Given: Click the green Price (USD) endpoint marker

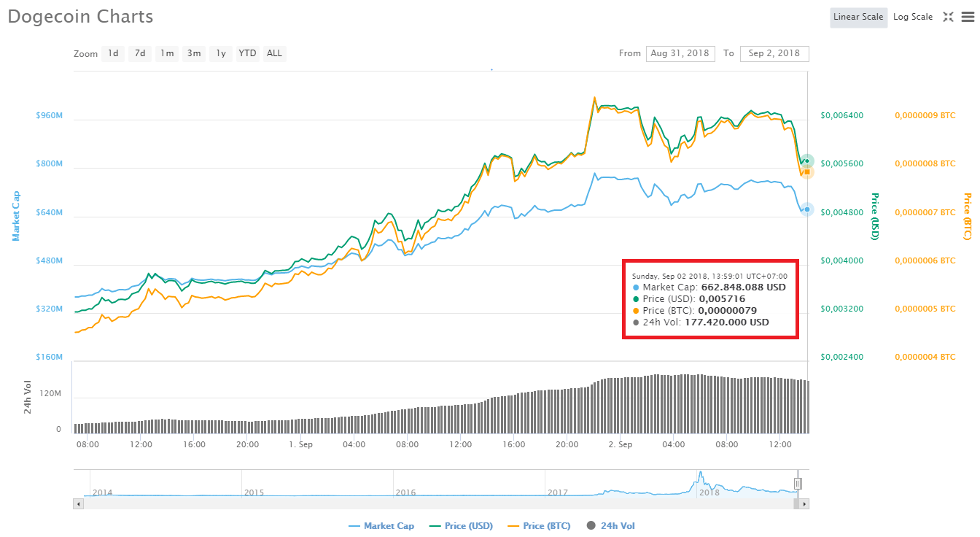Looking at the screenshot, I should point(807,161).
